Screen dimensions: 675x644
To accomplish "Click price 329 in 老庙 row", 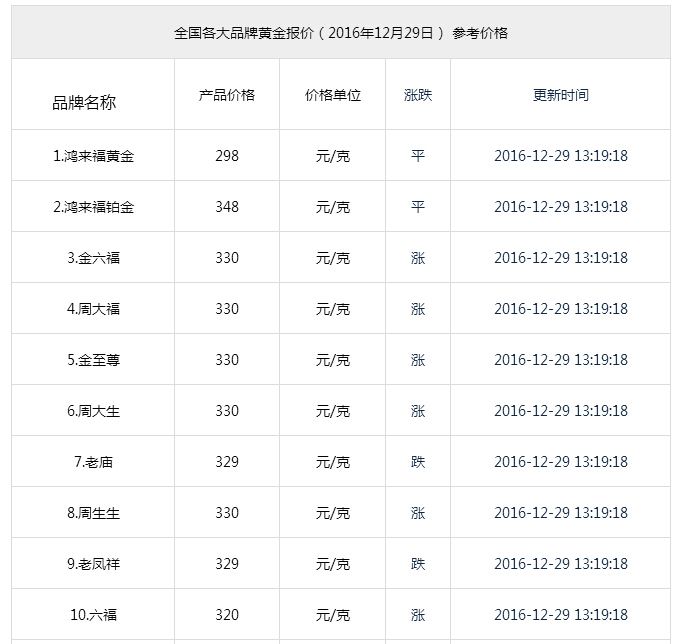I will (x=227, y=462).
